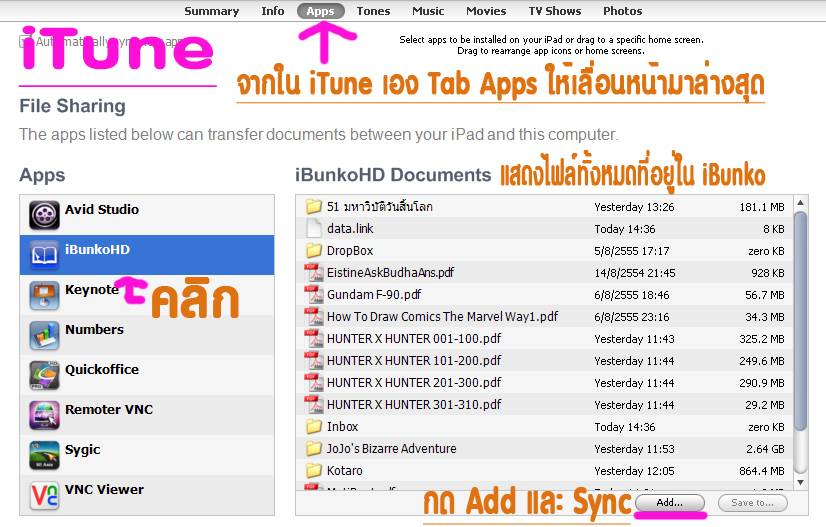
Task: Click the iBunkoHD book icon
Action: [x=44, y=255]
